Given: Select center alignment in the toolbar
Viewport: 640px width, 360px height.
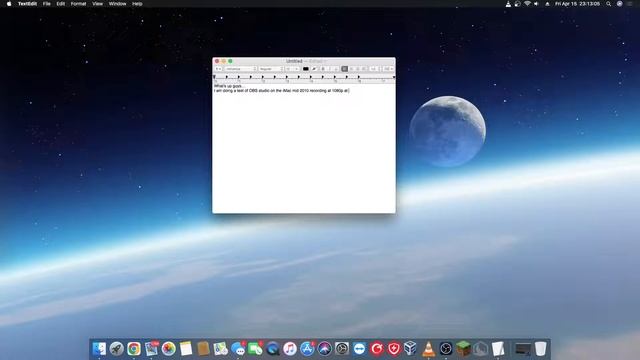Looking at the screenshot, I should [x=352, y=69].
